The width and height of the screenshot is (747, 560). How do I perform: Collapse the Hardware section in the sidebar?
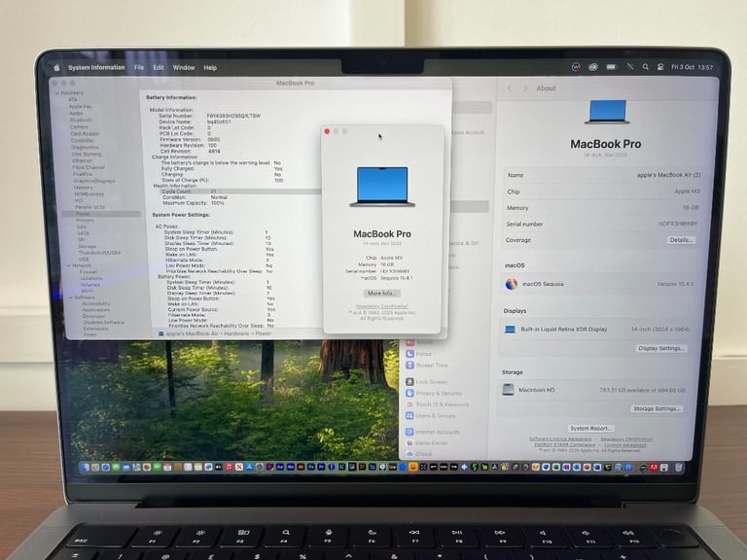(x=57, y=93)
